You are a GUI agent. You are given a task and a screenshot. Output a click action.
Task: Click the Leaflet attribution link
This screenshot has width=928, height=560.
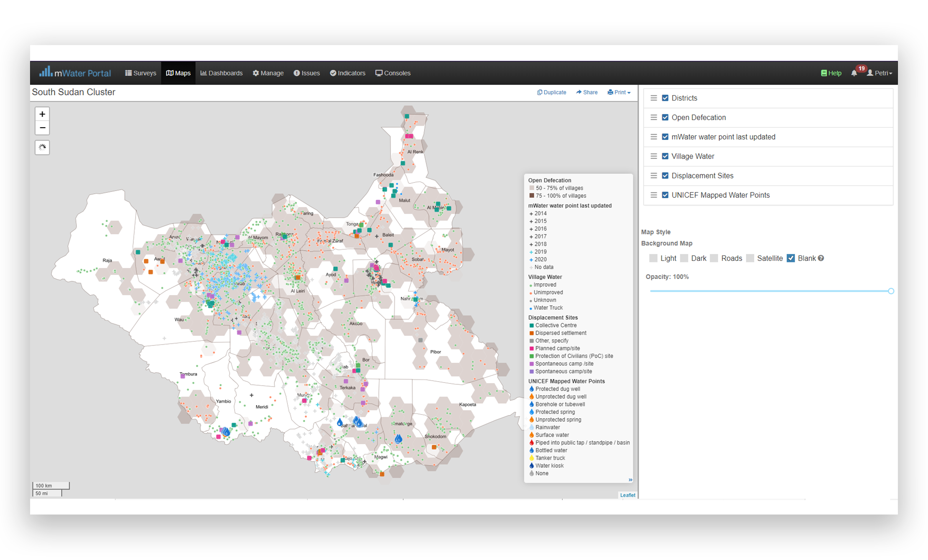coord(628,495)
